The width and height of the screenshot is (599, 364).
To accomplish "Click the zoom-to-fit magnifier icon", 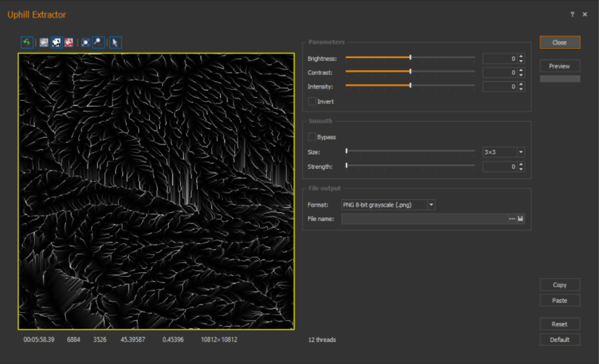I will coord(86,42).
